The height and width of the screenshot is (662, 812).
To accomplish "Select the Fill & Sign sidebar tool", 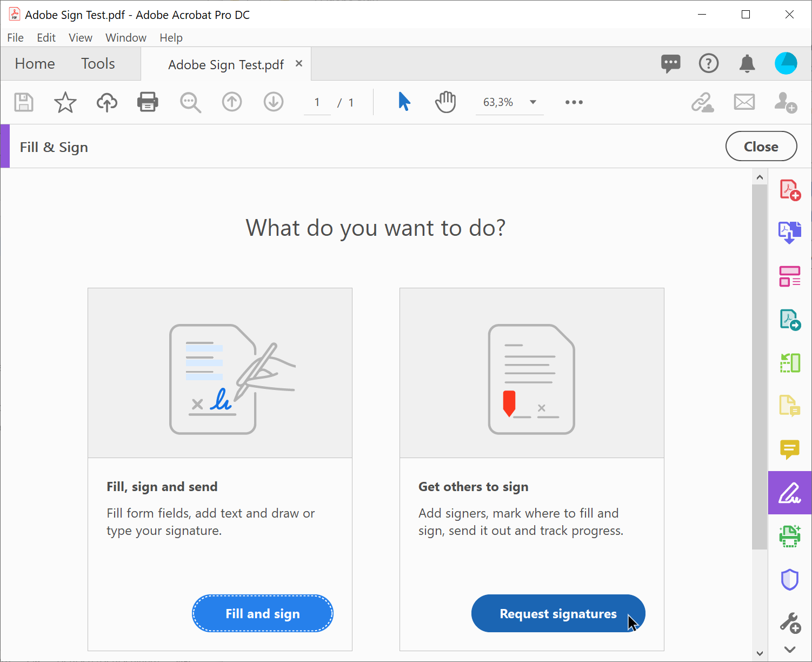I will [790, 493].
